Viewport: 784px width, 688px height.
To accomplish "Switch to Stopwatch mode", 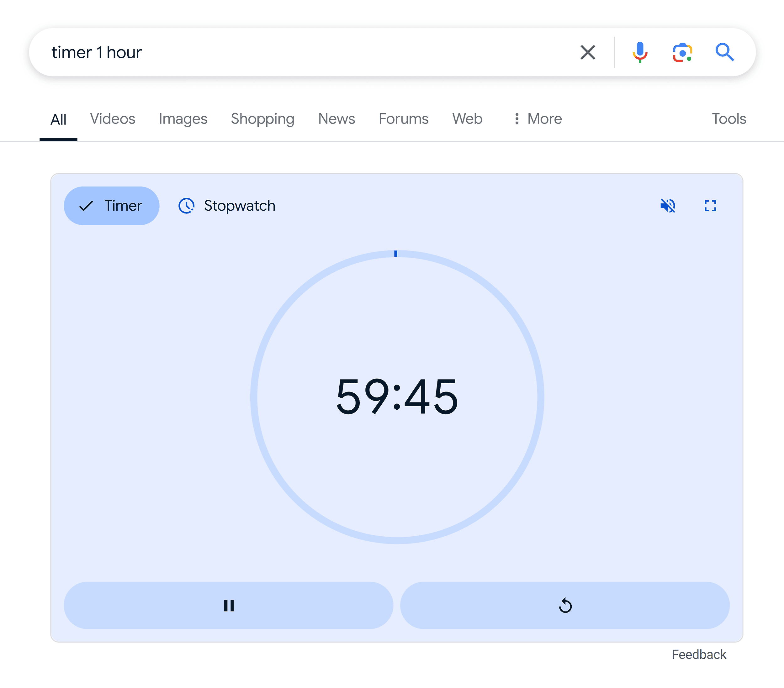I will (227, 206).
